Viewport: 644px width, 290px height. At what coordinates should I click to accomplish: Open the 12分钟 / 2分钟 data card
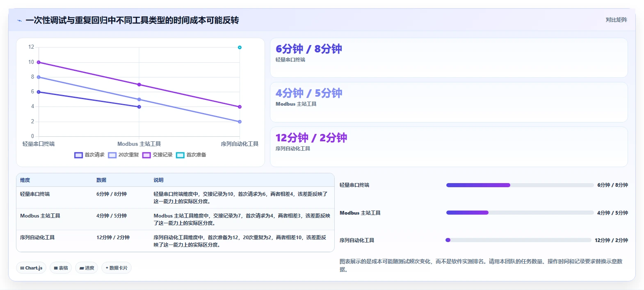coord(449,147)
